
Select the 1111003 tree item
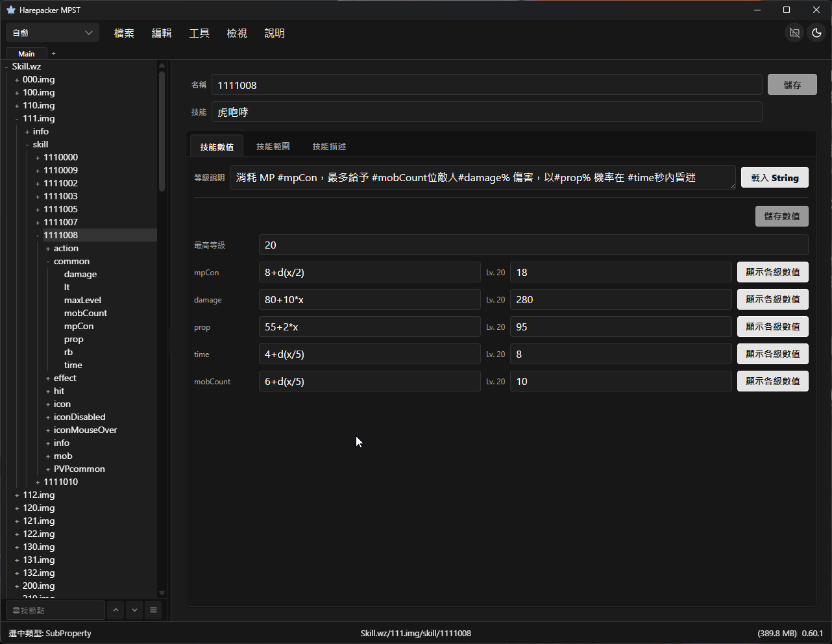click(x=60, y=196)
